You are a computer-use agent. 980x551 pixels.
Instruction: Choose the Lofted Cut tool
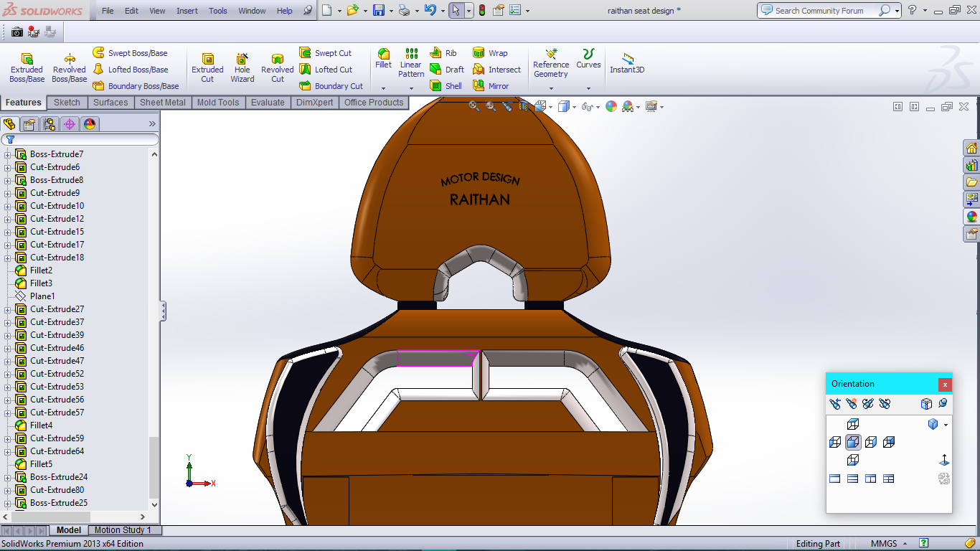coord(326,70)
